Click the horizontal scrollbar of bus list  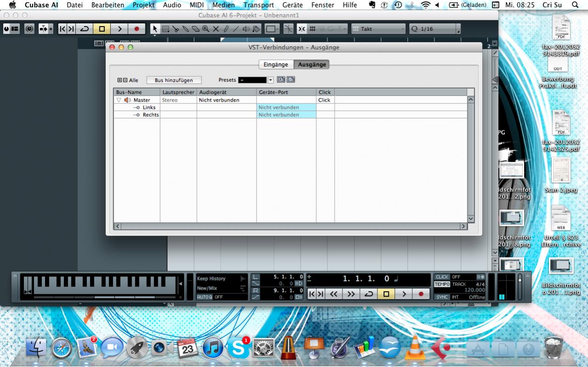click(x=291, y=226)
